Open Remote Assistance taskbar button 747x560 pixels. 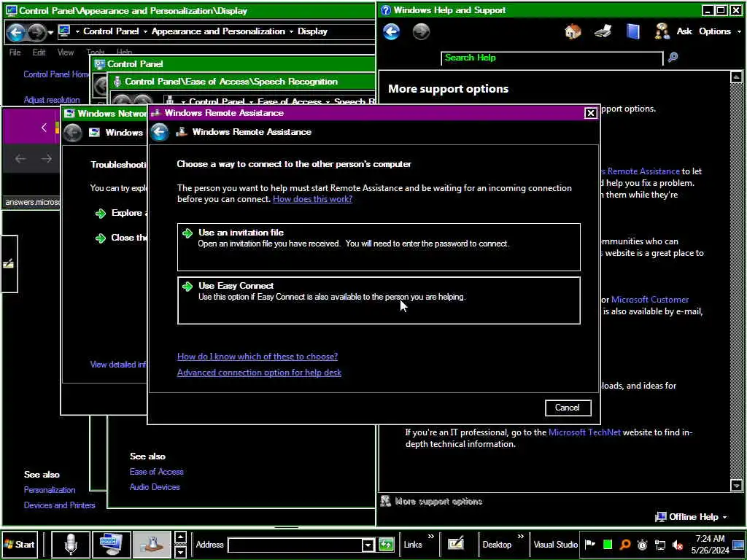(152, 544)
